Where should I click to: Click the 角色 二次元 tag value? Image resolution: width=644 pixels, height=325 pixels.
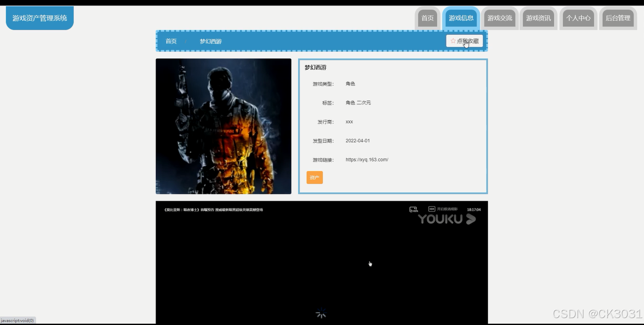coord(358,103)
